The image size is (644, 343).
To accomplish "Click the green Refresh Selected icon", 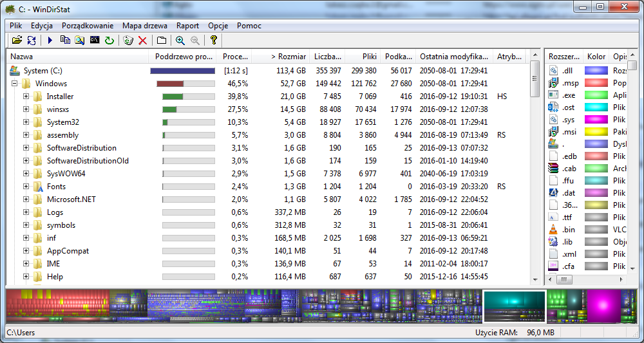I will coord(109,40).
